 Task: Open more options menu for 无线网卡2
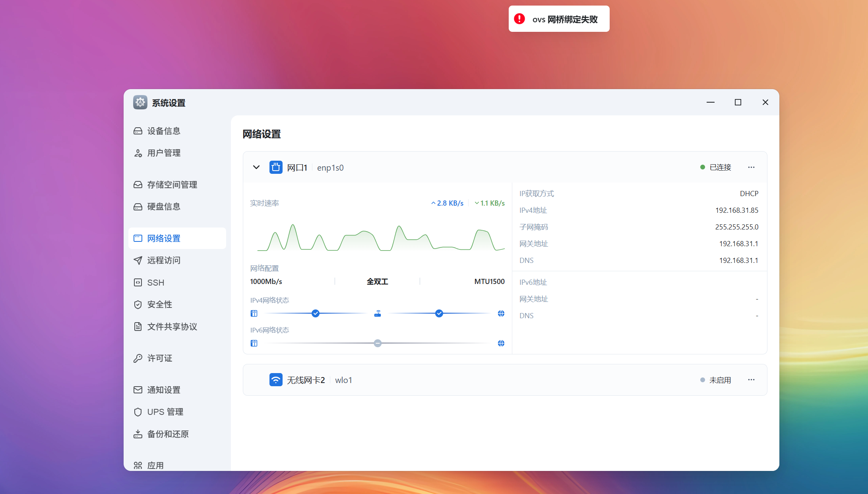point(751,380)
